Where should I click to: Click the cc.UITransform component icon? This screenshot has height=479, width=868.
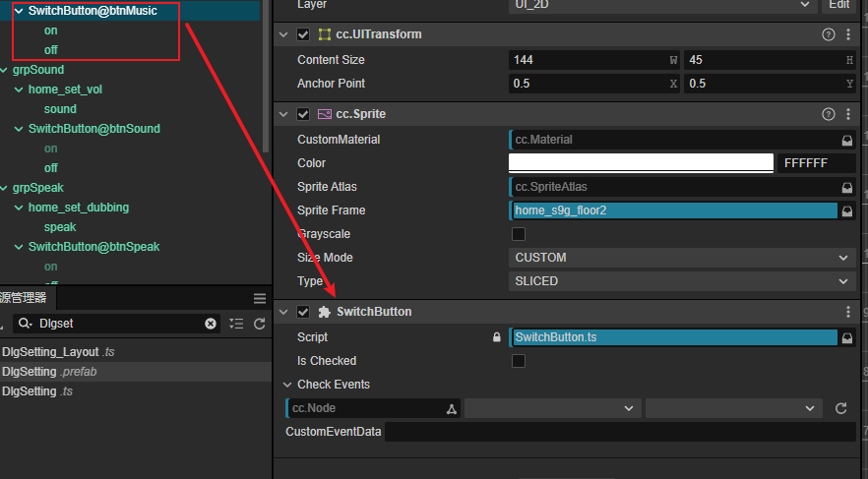coord(325,34)
